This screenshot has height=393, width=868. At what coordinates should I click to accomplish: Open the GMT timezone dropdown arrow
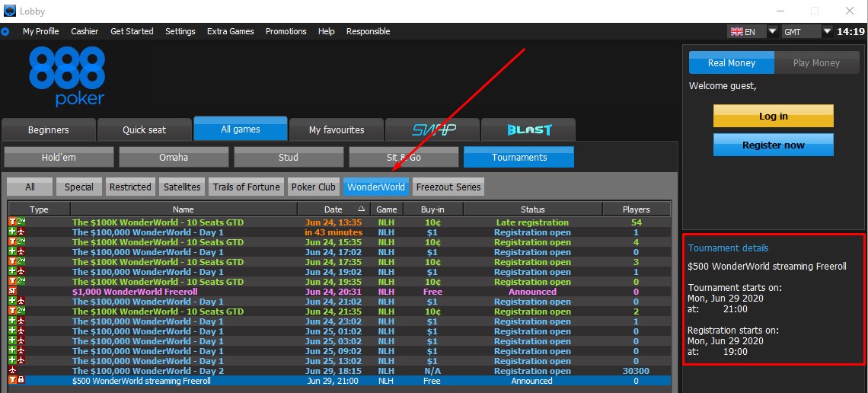tap(827, 31)
